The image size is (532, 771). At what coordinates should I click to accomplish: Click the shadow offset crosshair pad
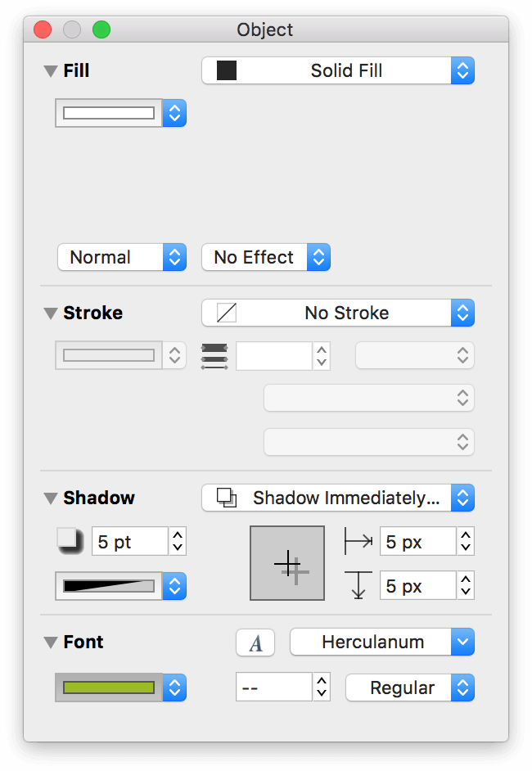coord(287,563)
